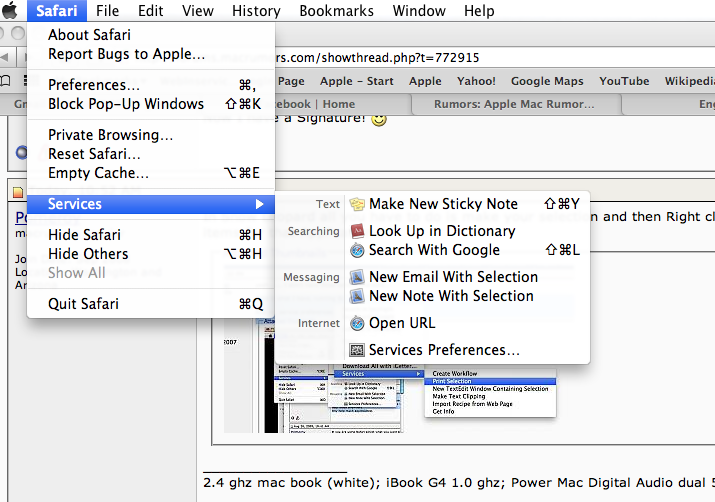Select Make New Sticky Note
Image resolution: width=715 pixels, height=502 pixels.
coord(467,204)
